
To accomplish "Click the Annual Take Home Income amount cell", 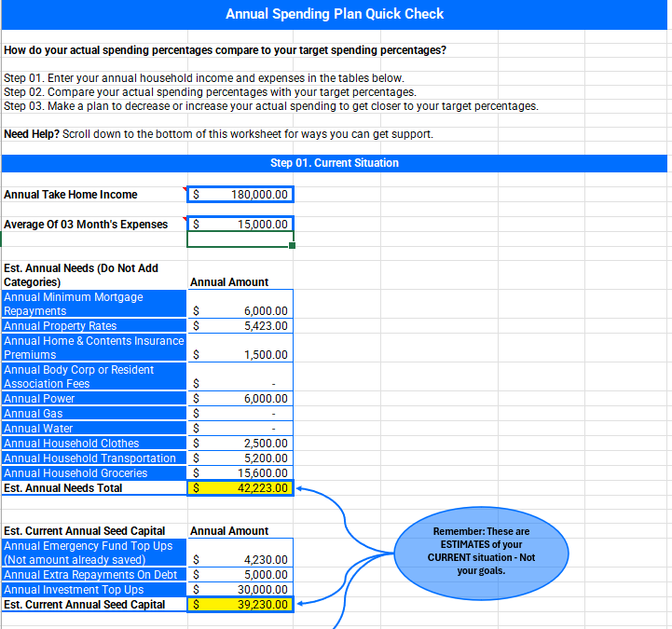I will pos(240,195).
